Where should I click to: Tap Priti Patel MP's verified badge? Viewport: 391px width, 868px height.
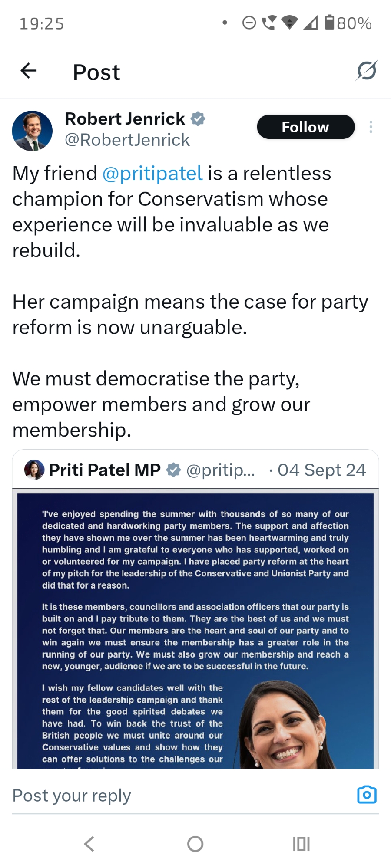(x=174, y=470)
